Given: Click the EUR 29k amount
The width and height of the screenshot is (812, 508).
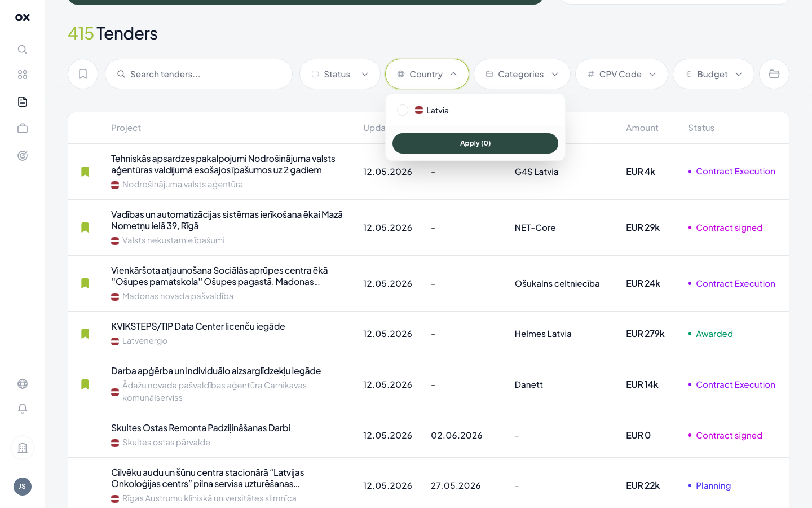Looking at the screenshot, I should tap(643, 227).
